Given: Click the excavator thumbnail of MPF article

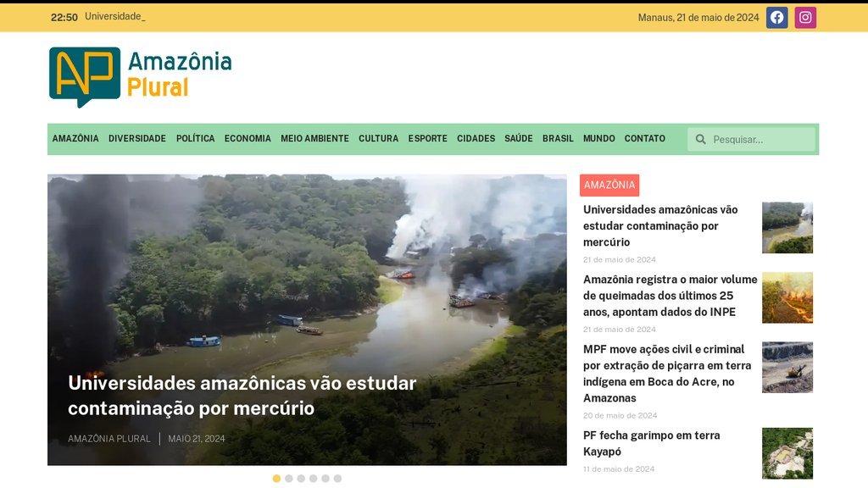Looking at the screenshot, I should click(x=787, y=368).
